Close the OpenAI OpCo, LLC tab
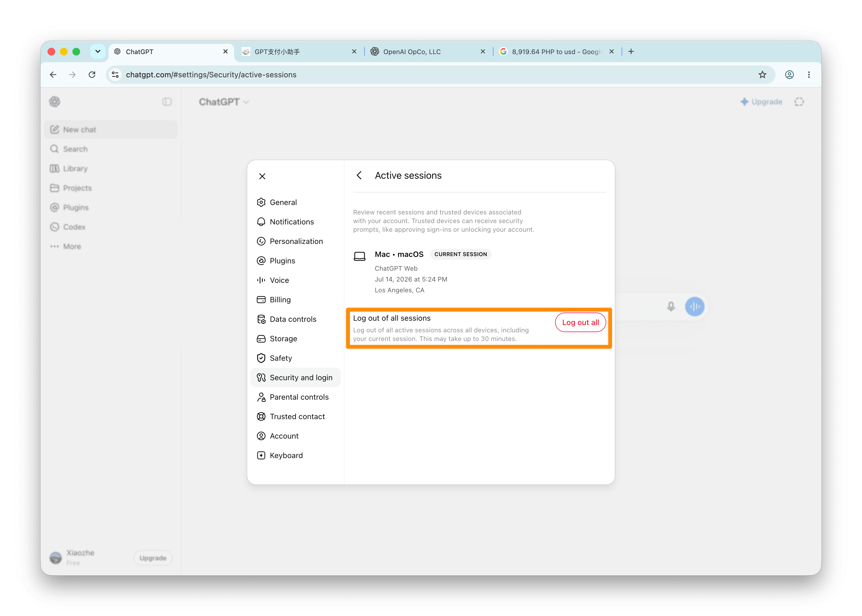 pos(483,52)
